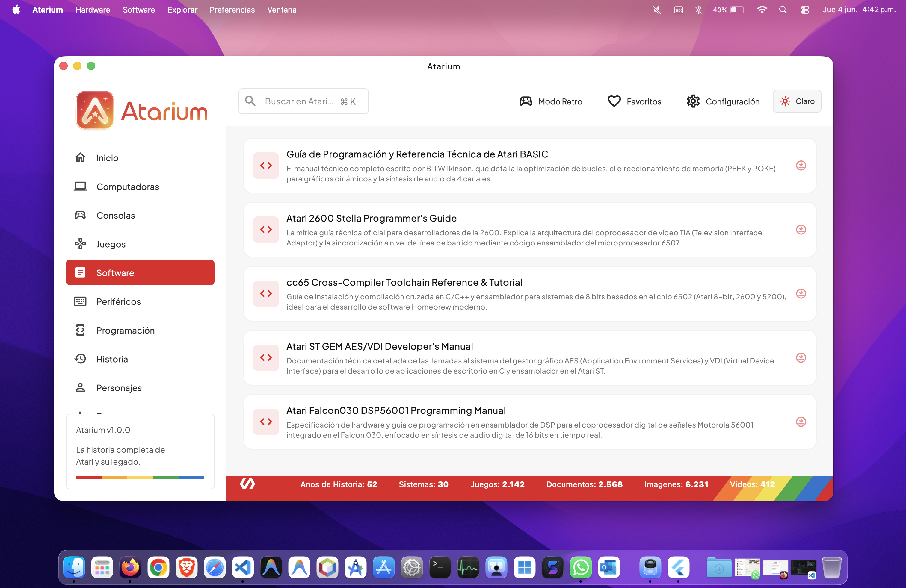This screenshot has width=906, height=588.
Task: Click the Buscar en Atari search field
Action: coord(303,101)
